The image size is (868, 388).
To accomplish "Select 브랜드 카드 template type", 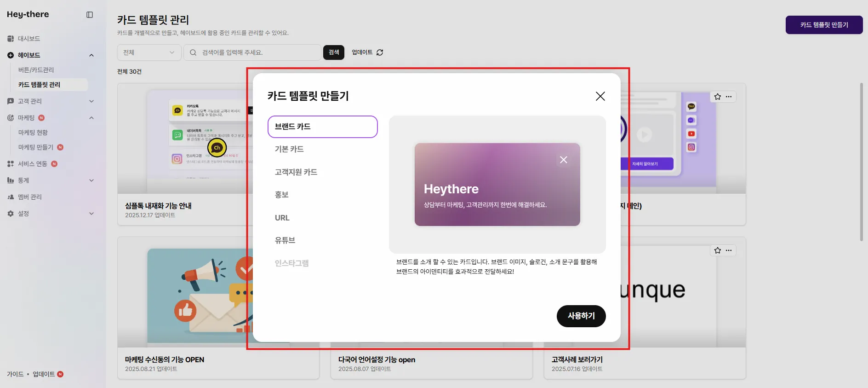I will 323,127.
